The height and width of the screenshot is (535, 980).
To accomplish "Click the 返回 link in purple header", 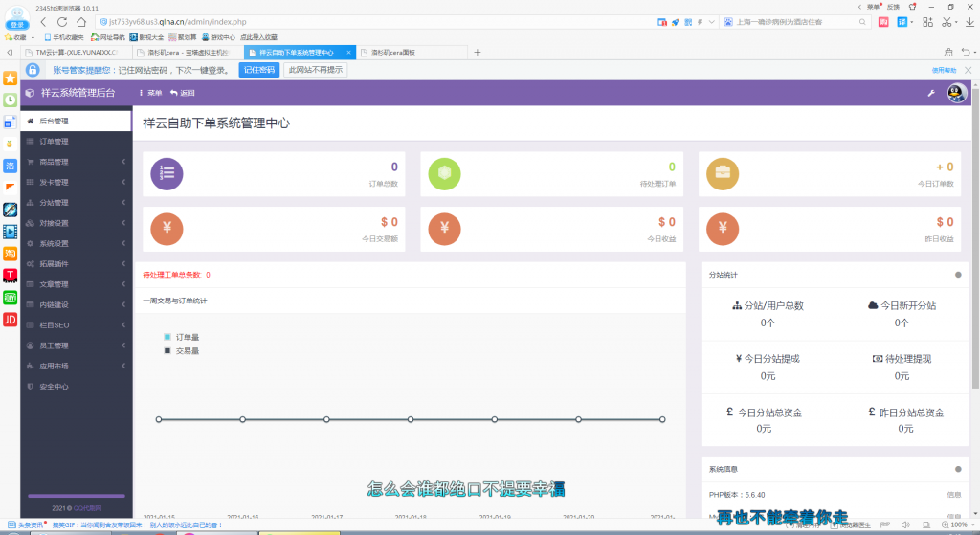I will pos(183,93).
